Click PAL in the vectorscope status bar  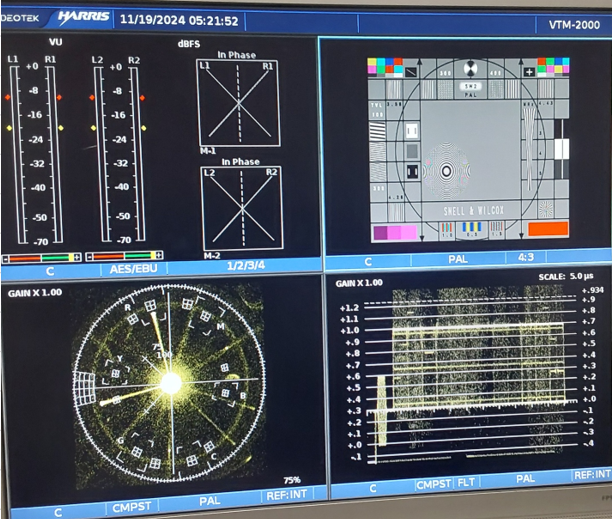tap(210, 501)
